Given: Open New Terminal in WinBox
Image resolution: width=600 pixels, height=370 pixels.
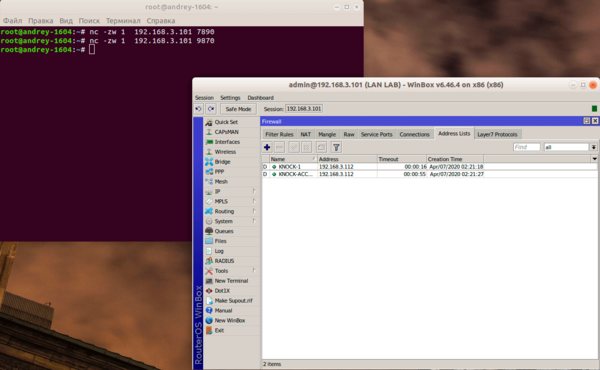Looking at the screenshot, I should (x=231, y=281).
